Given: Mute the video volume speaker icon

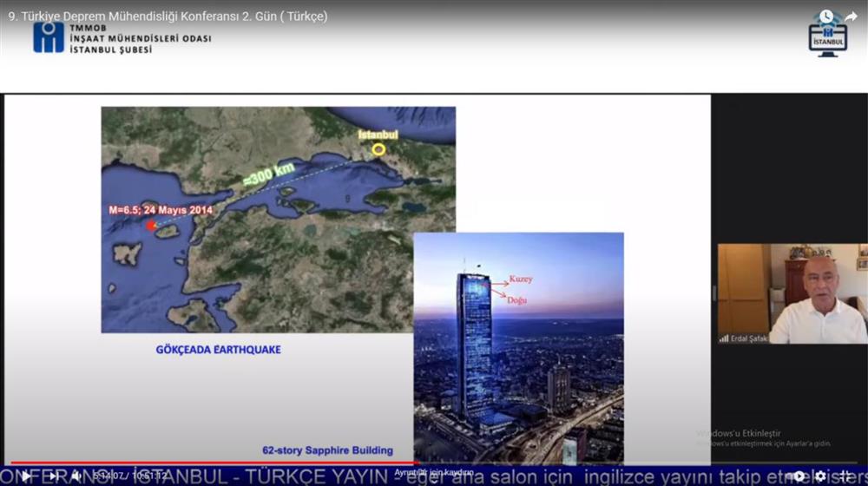Looking at the screenshot, I should 76,476.
